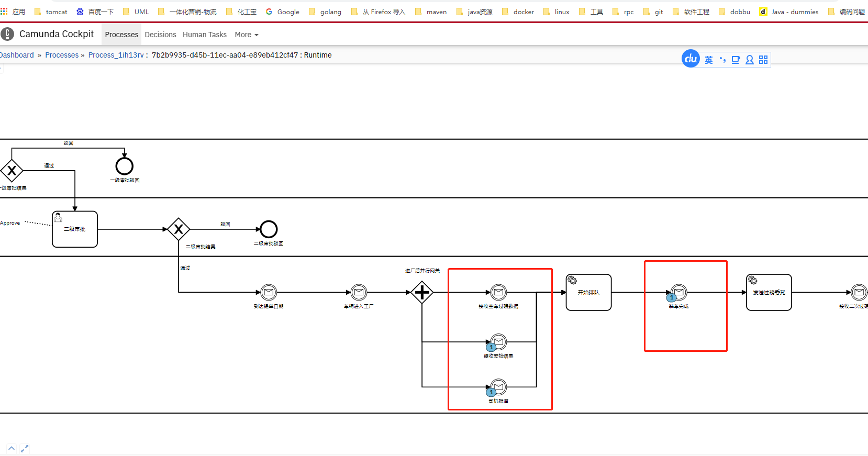Open the tomcat bookmark folder
This screenshot has height=456, width=868.
coord(51,12)
